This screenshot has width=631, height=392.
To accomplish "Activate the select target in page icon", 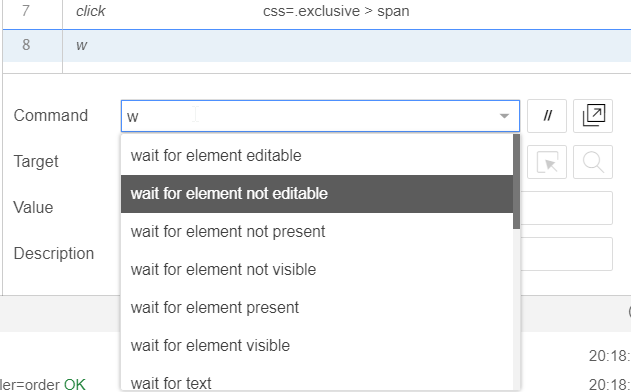I will pos(546,162).
